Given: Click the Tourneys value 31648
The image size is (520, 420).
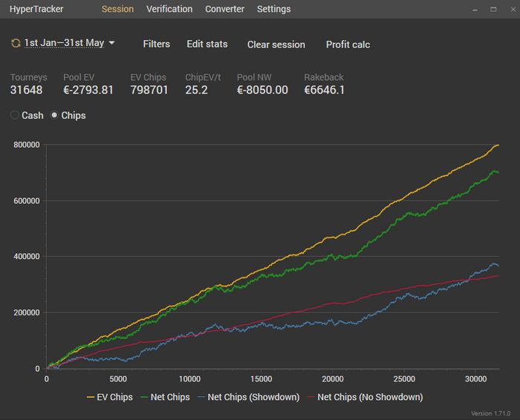Looking at the screenshot, I should click(27, 90).
